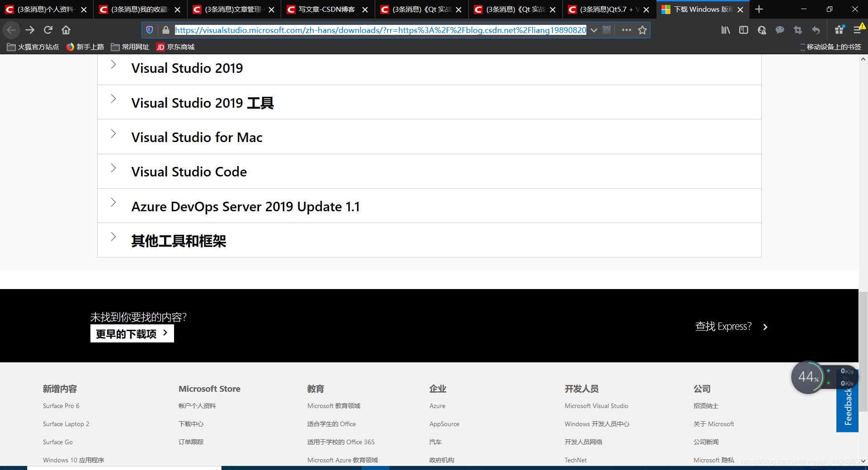Open 移动设备上的书签 folder
Screen dimensions: 868x470
(830, 47)
